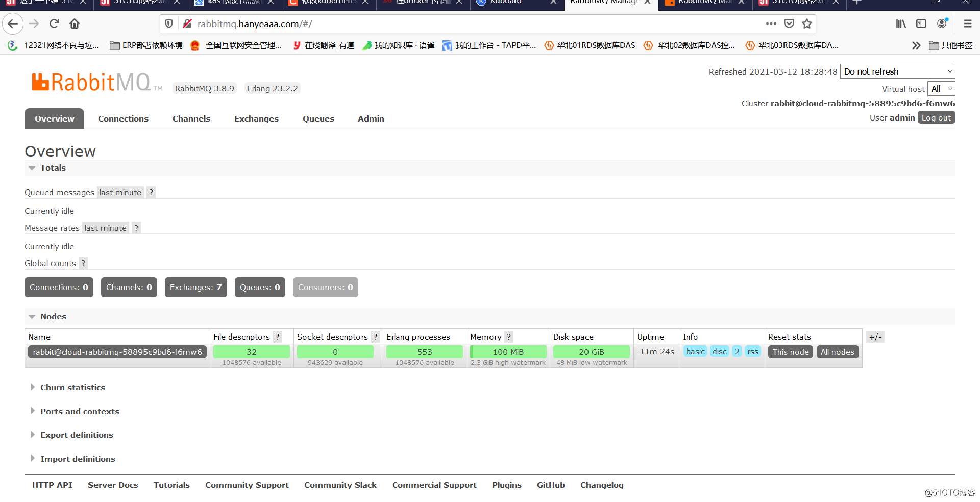Open the Tutorials footer link
This screenshot has width=980, height=502.
tap(171, 485)
